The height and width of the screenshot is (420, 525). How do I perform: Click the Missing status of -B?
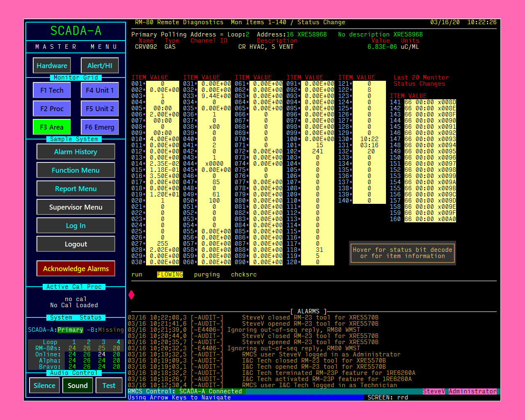click(111, 330)
